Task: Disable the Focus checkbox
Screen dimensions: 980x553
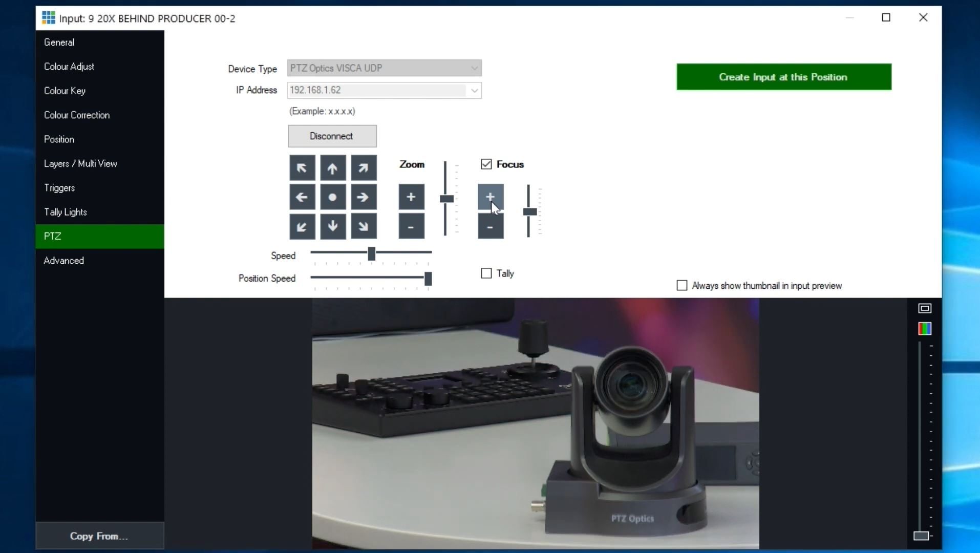Action: tap(486, 164)
